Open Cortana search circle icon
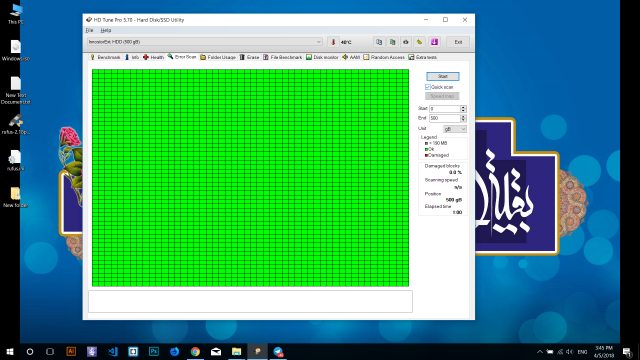 click(x=30, y=351)
